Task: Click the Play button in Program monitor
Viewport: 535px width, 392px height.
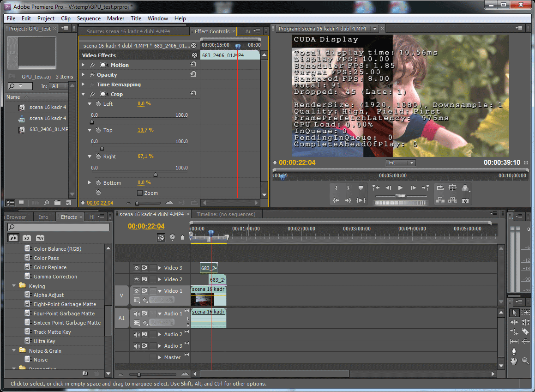Action: click(x=401, y=187)
